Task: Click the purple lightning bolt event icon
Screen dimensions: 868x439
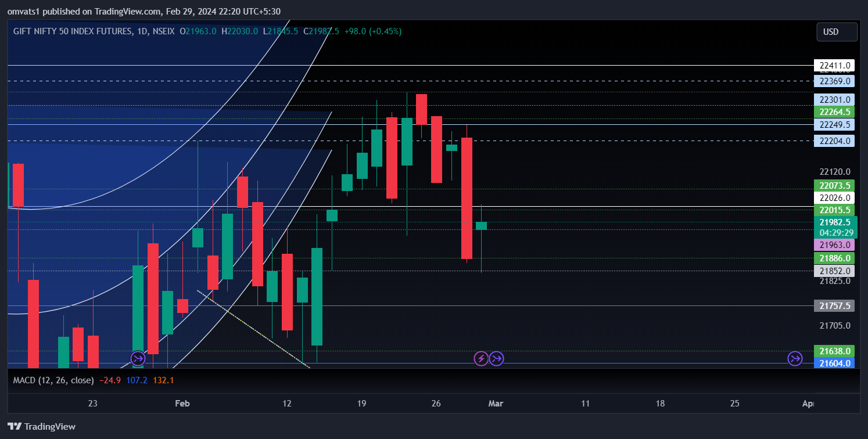Action: pyautogui.click(x=481, y=359)
